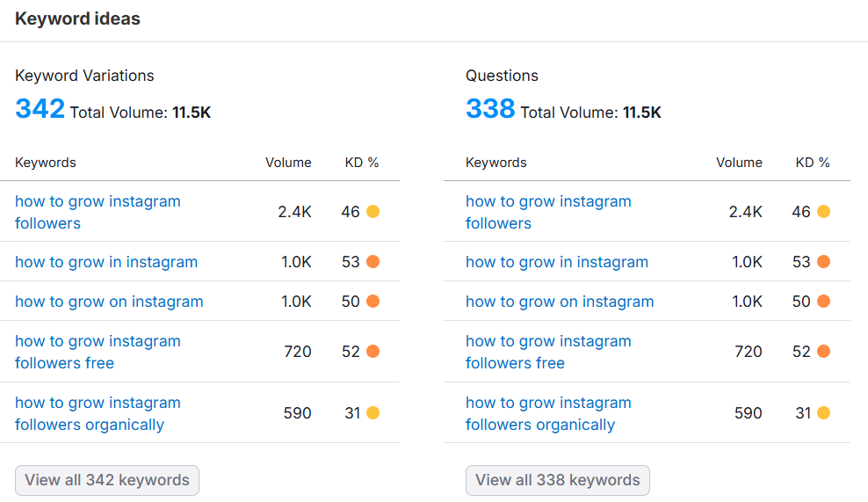Click orange KD dot for 53 in Keyword Variations
The width and height of the screenshot is (868, 502).
tap(373, 262)
